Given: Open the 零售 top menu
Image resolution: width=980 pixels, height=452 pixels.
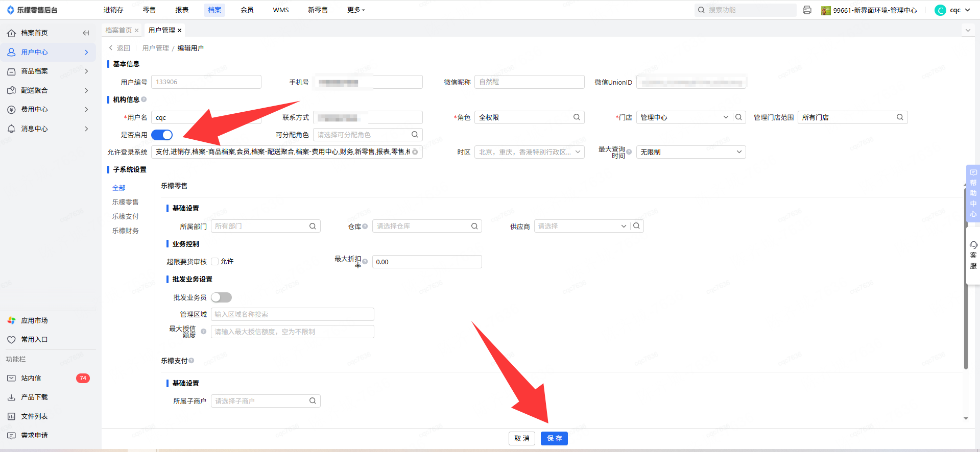Looking at the screenshot, I should pyautogui.click(x=149, y=10).
